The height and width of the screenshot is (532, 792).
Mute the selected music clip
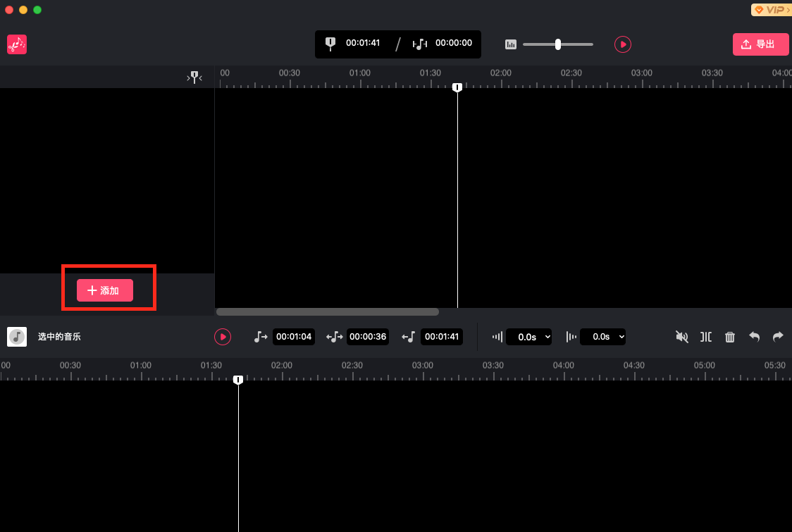click(x=681, y=337)
